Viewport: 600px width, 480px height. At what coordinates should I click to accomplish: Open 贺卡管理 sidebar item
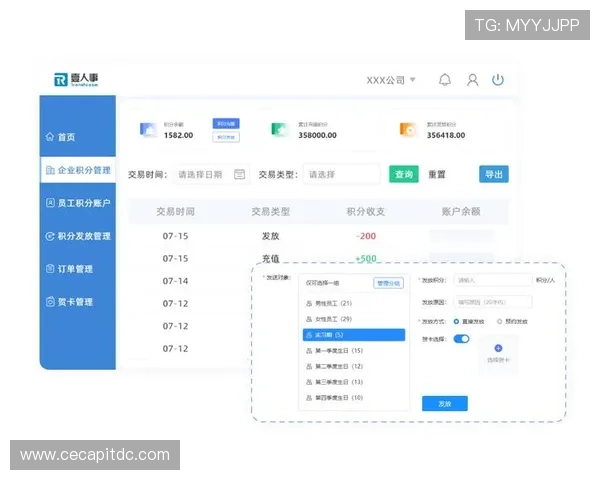pyautogui.click(x=78, y=302)
